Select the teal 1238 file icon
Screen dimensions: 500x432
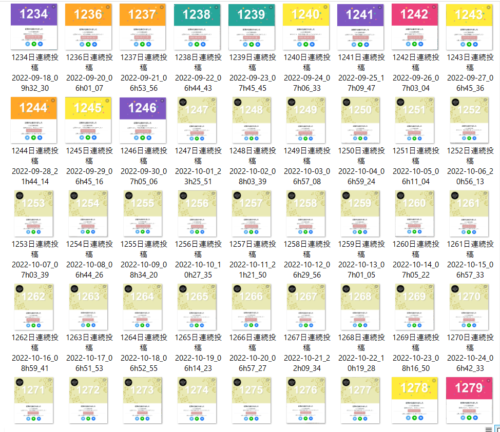point(197,27)
